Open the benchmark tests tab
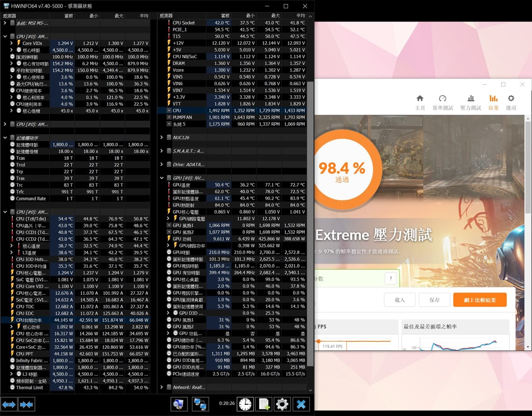The width and height of the screenshot is (532, 416). click(443, 102)
